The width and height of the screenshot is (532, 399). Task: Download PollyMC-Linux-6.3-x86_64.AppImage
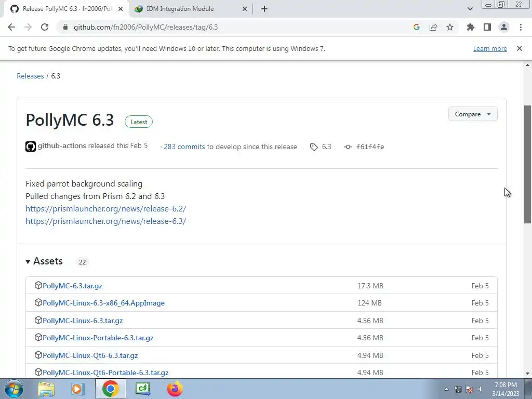(x=103, y=303)
